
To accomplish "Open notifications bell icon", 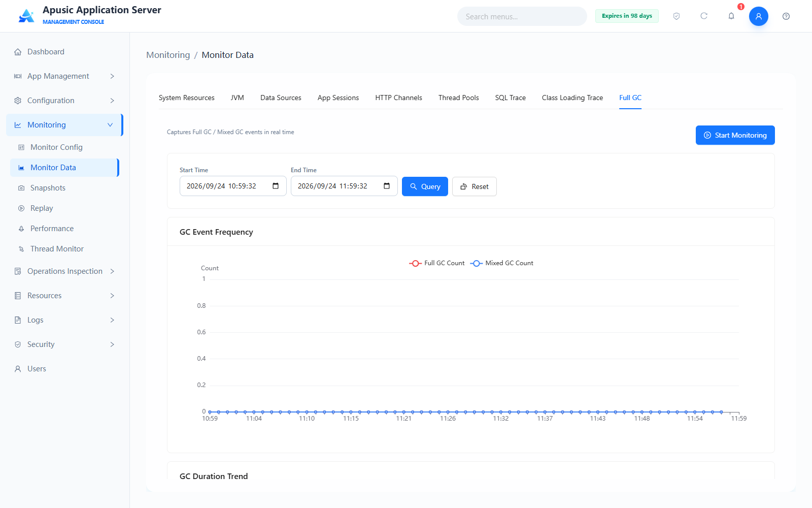I will click(x=731, y=16).
